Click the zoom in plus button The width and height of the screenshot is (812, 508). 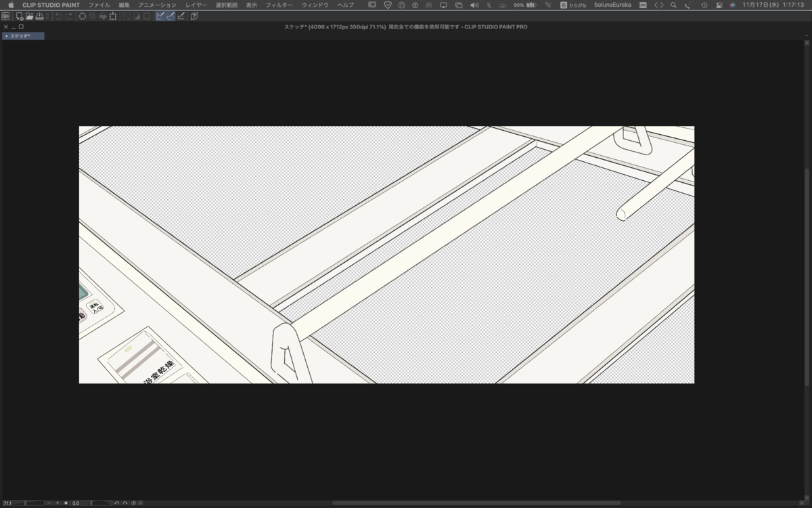pyautogui.click(x=58, y=503)
